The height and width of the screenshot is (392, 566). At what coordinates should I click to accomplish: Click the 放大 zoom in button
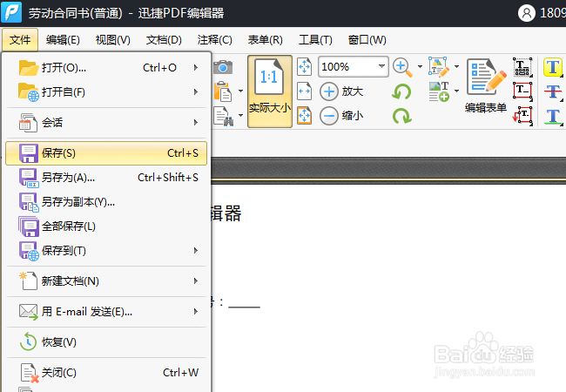(341, 91)
